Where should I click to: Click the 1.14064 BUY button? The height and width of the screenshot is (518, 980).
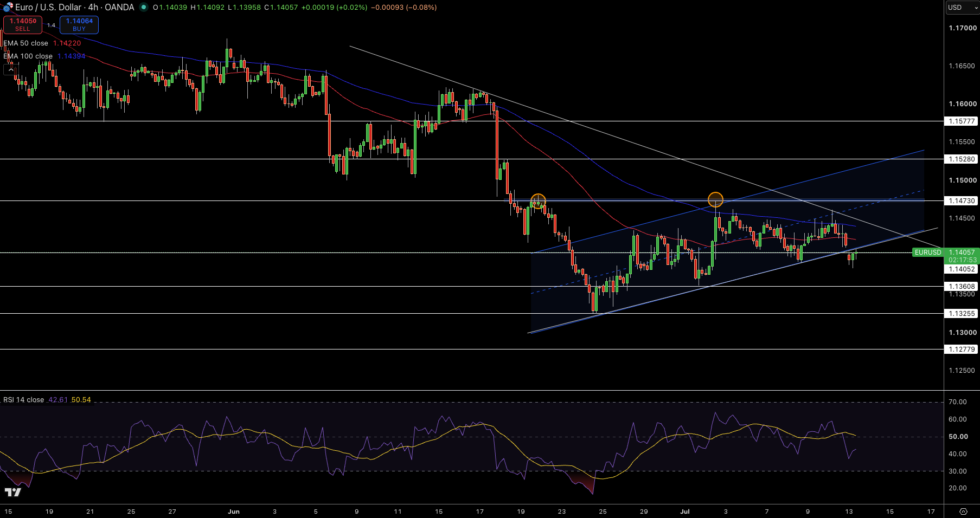[x=79, y=24]
